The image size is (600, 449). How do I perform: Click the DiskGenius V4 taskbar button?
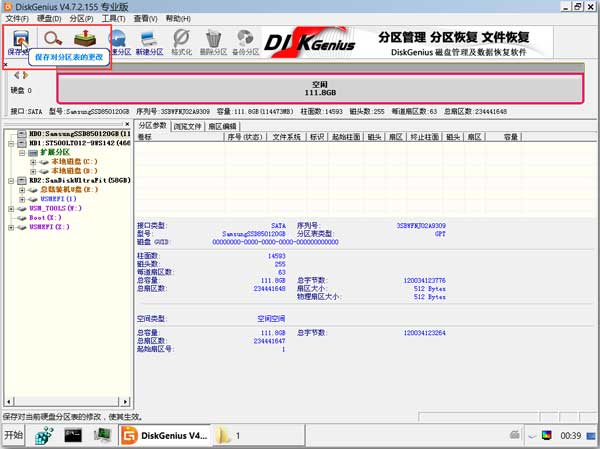(x=165, y=436)
